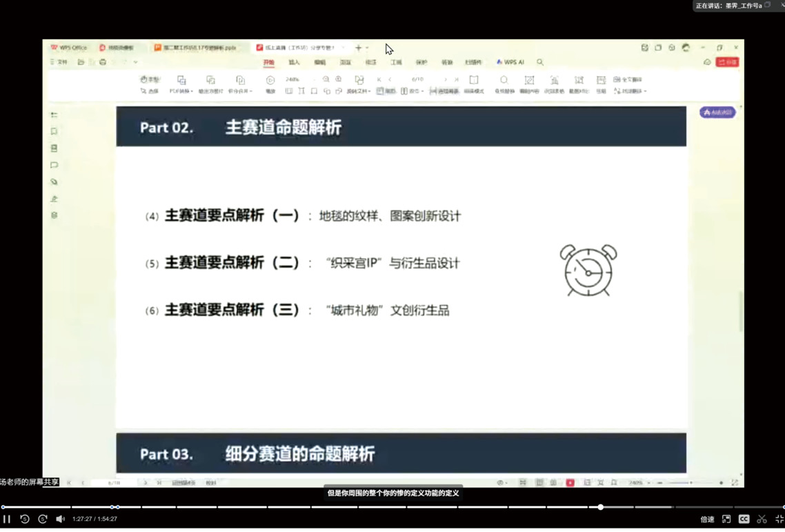Screen dimensions: 785x532
Task: Switch to the 插入 ribbon tab
Action: point(294,62)
